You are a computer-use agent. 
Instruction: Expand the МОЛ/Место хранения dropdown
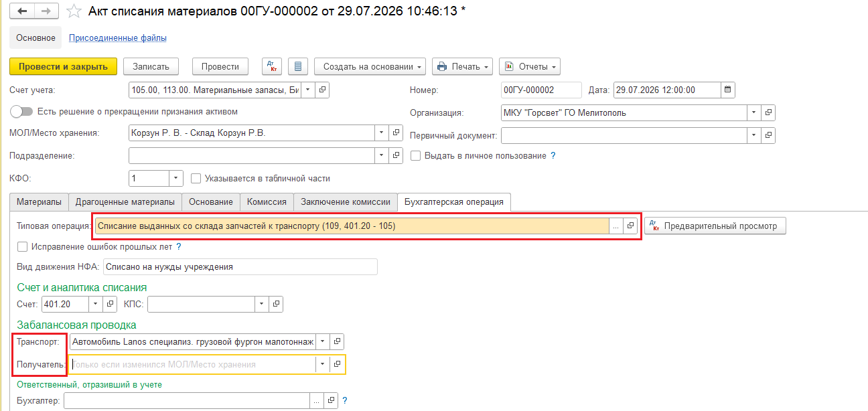tap(382, 133)
